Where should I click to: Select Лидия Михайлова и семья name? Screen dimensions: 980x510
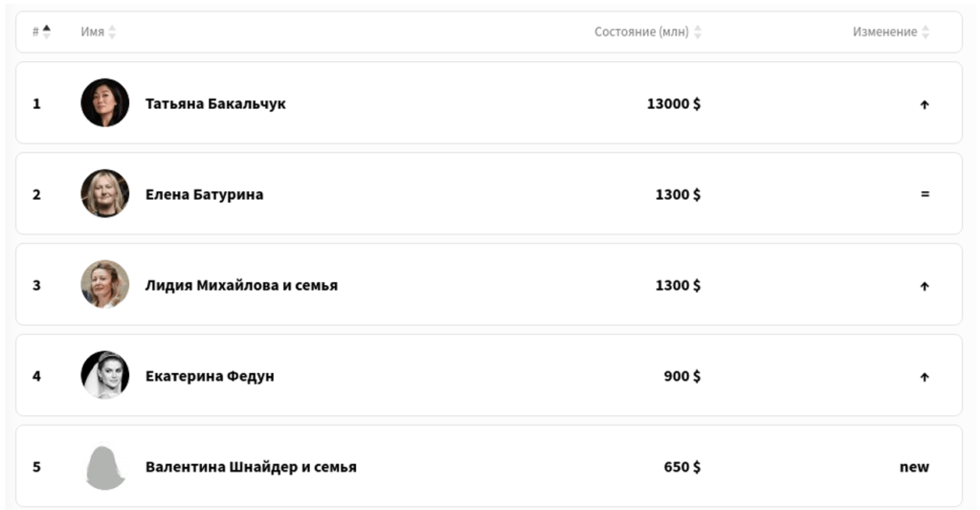point(241,285)
